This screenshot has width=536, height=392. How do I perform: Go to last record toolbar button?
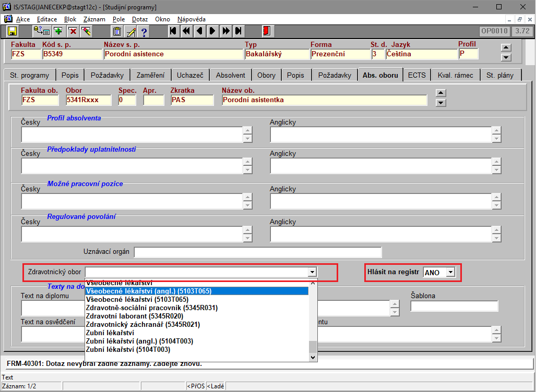[x=239, y=31]
